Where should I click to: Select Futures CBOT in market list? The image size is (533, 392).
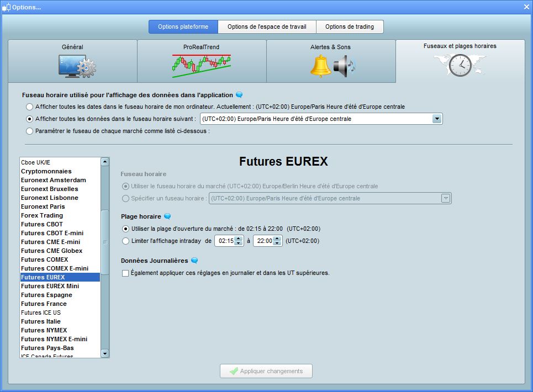[x=60, y=224]
